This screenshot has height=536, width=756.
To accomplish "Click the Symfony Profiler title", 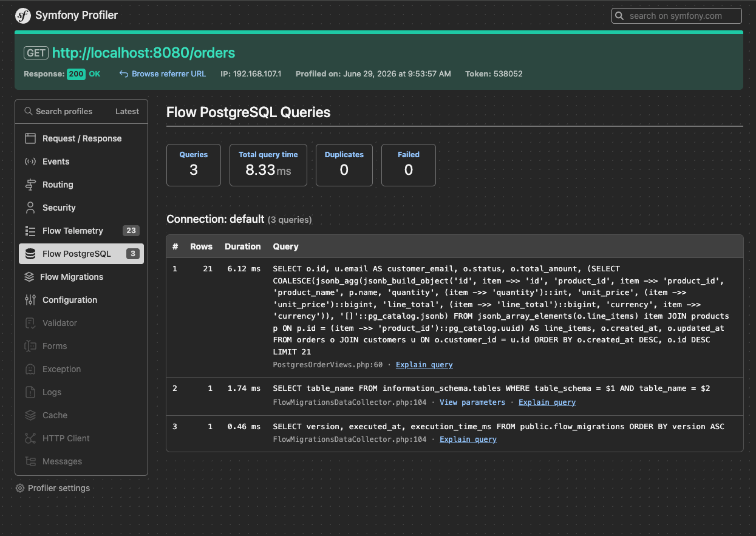I will (x=77, y=15).
